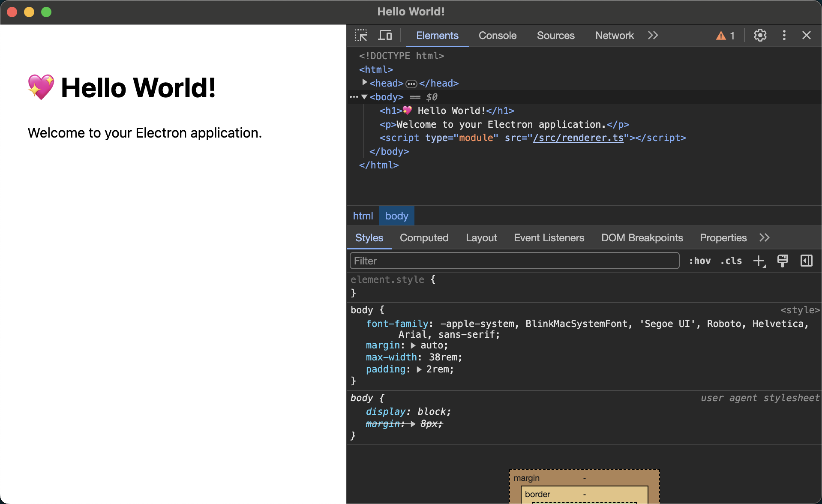Image resolution: width=822 pixels, height=504 pixels.
Task: Open the Event Listeners pane tab
Action: point(549,238)
